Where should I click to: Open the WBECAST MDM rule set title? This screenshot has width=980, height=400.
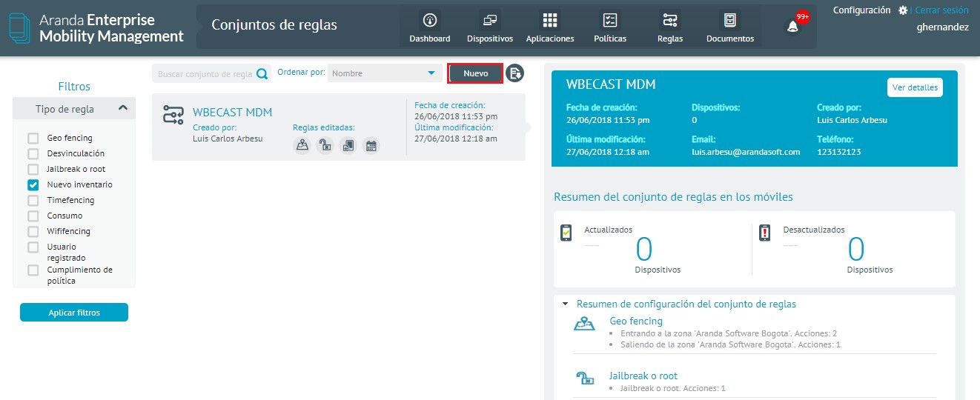click(232, 113)
